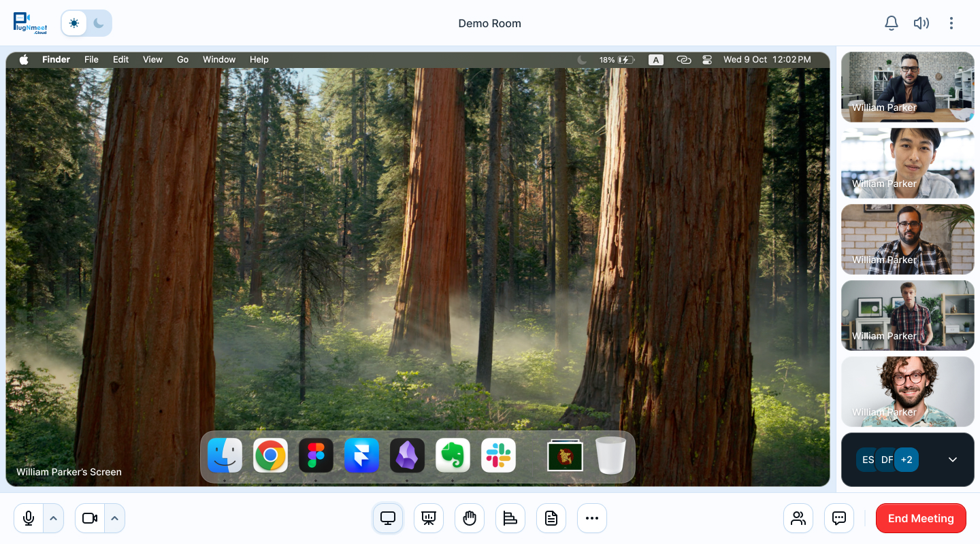Open the whiteboard tool

(429, 517)
